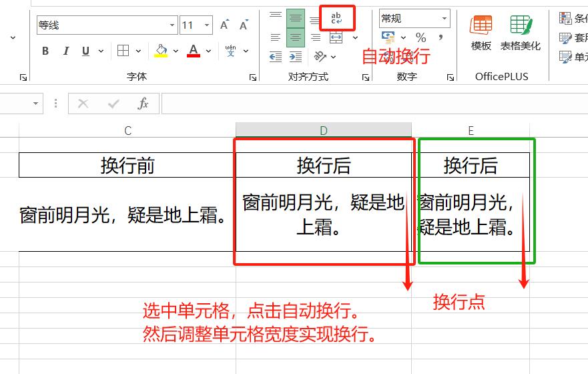Open font name box showing 等线
This screenshot has height=374, width=588.
(x=107, y=25)
